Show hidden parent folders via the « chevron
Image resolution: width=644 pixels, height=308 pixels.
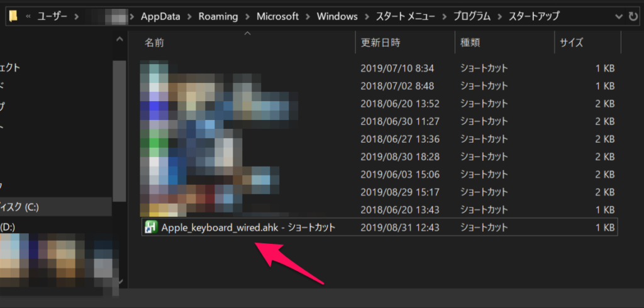click(28, 16)
